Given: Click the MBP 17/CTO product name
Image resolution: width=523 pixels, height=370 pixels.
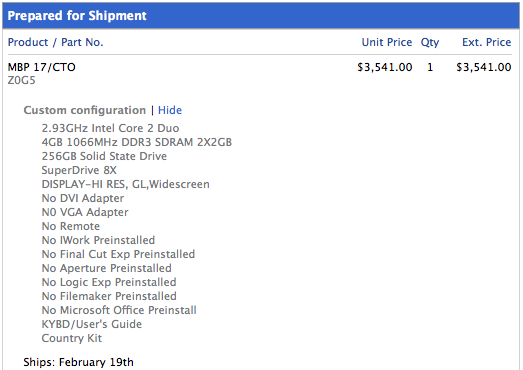Looking at the screenshot, I should tap(42, 67).
